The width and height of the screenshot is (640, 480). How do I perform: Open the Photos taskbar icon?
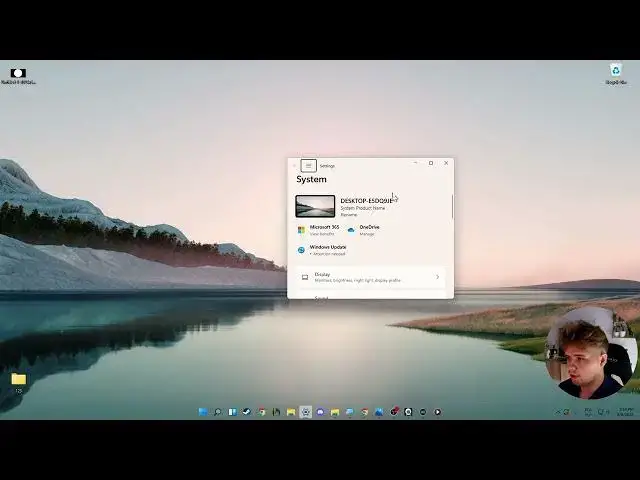click(x=379, y=412)
